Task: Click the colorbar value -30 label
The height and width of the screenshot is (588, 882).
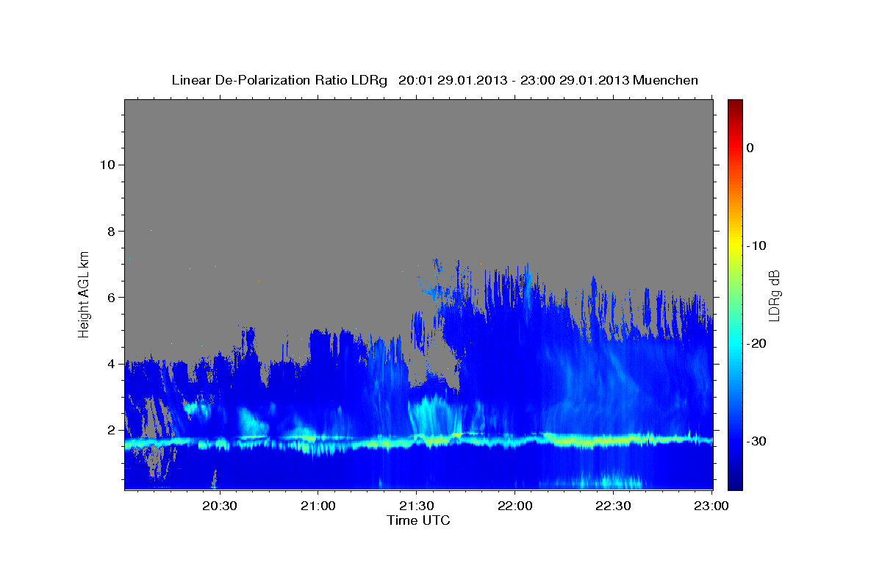Action: pyautogui.click(x=755, y=441)
